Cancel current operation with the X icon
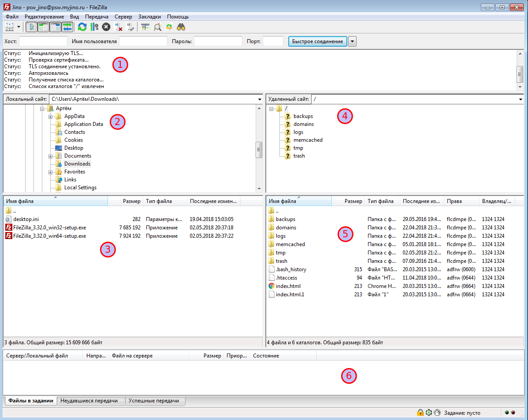The width and height of the screenshot is (528, 420). 106,27
